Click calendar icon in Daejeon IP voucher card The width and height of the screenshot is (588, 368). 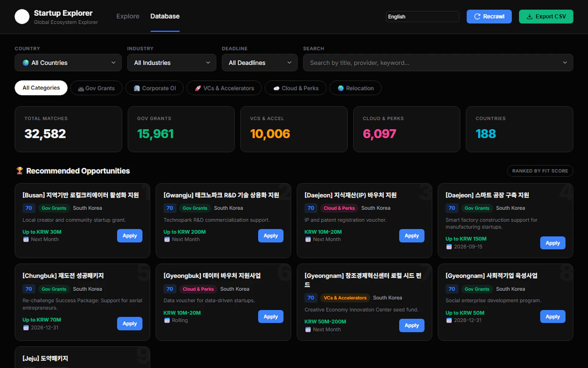click(x=308, y=240)
